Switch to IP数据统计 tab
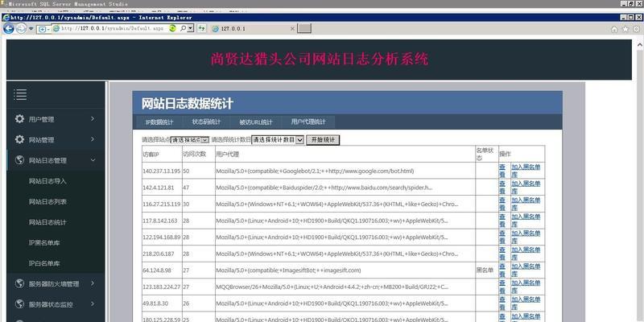Image resolution: width=644 pixels, height=322 pixels. 159,122
